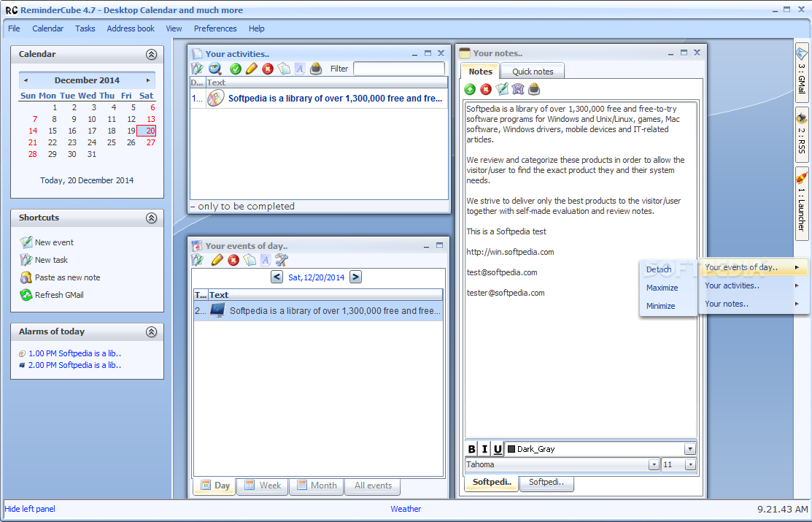The image size is (812, 522).
Task: Toggle underline formatting in notes editor
Action: pyautogui.click(x=498, y=449)
